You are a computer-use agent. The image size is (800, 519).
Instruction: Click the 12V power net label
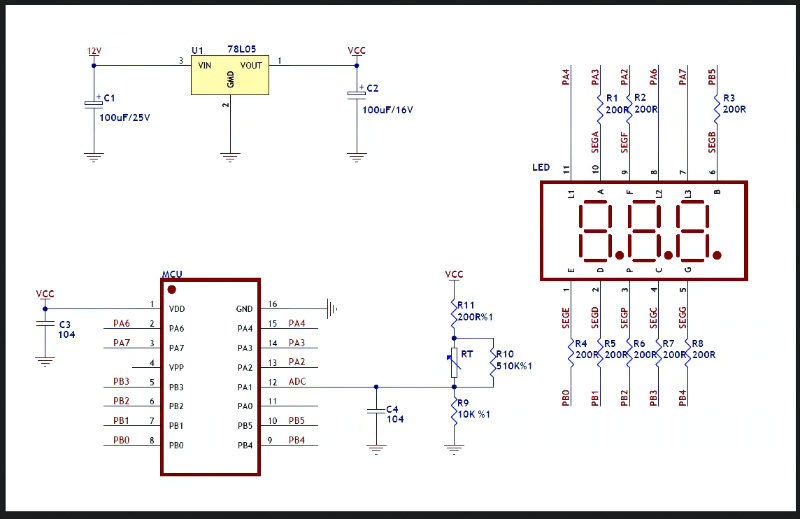coord(94,51)
